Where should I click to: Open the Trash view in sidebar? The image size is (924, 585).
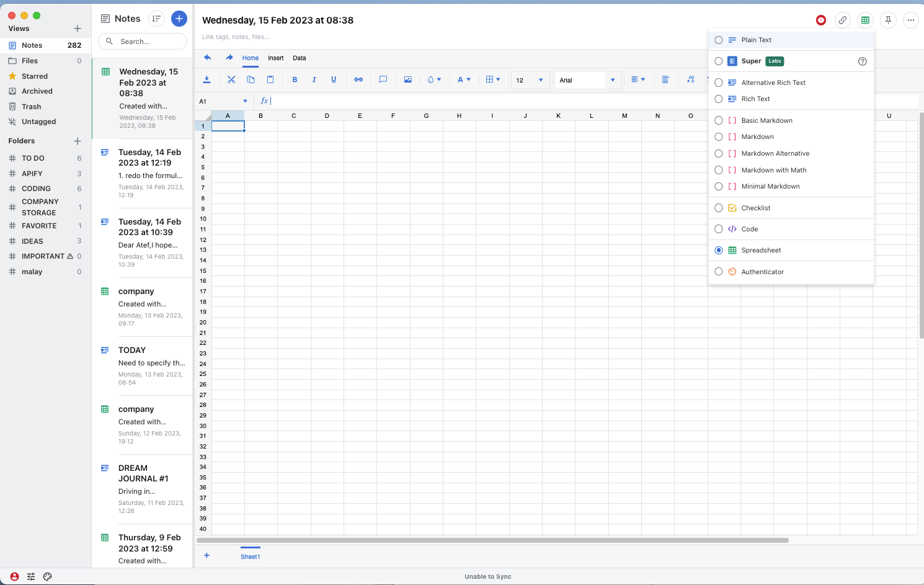coord(31,107)
